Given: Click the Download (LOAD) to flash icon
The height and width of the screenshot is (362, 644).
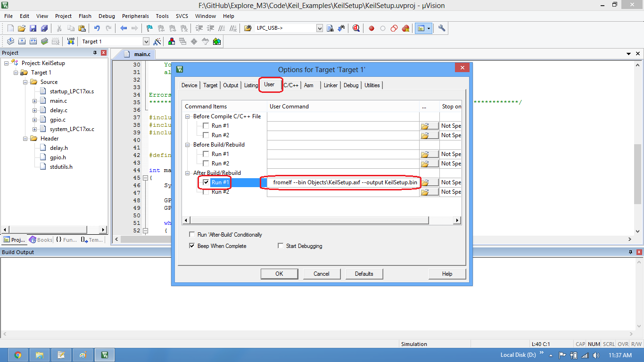Looking at the screenshot, I should click(71, 41).
